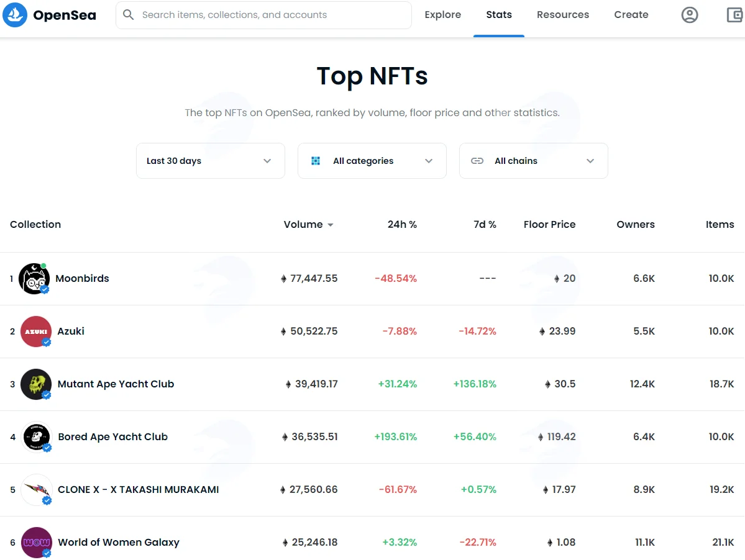
Task: Click CLONE X items count 19.2K
Action: coord(722,489)
